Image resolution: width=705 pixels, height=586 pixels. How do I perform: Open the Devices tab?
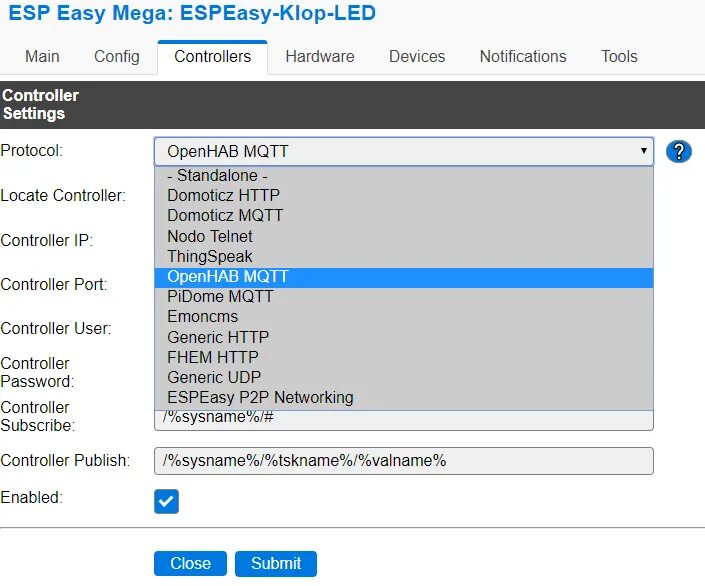[x=417, y=57]
